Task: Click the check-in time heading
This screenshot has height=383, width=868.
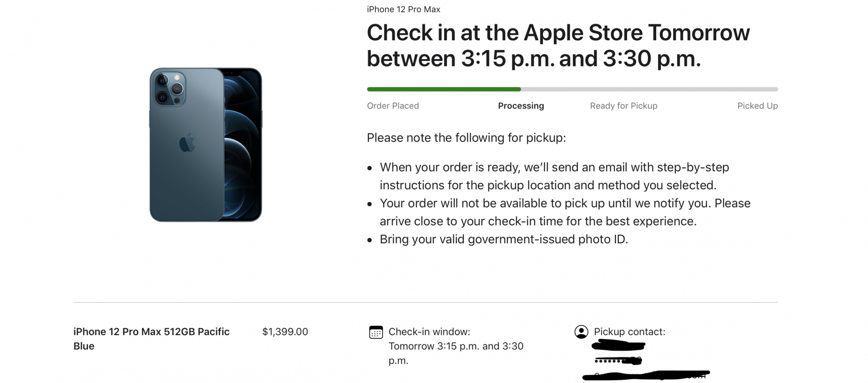Action: pos(558,46)
